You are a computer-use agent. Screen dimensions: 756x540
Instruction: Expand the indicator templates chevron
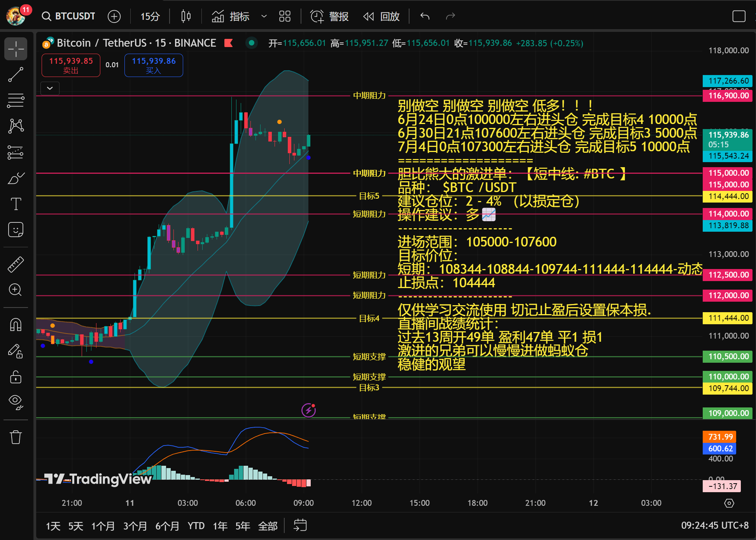[264, 16]
